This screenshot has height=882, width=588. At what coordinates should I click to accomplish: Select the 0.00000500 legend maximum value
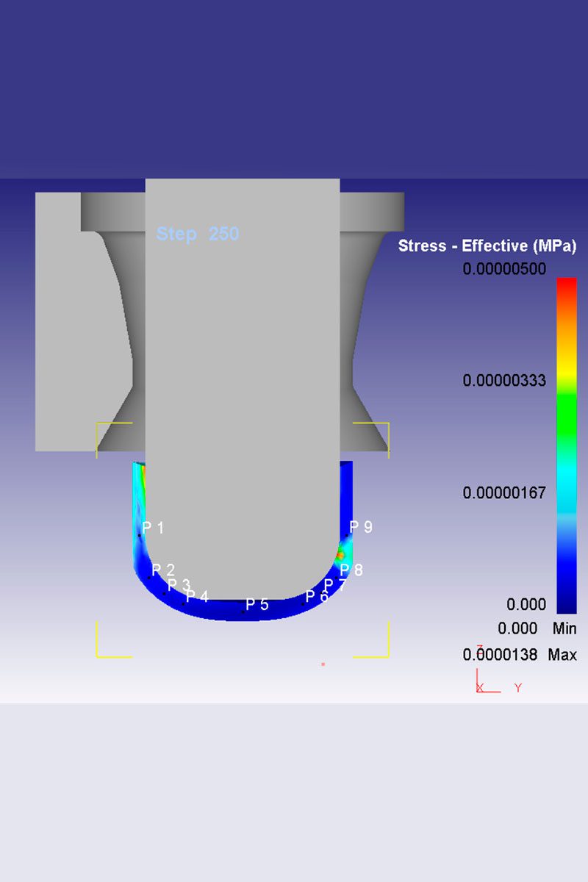tap(504, 269)
